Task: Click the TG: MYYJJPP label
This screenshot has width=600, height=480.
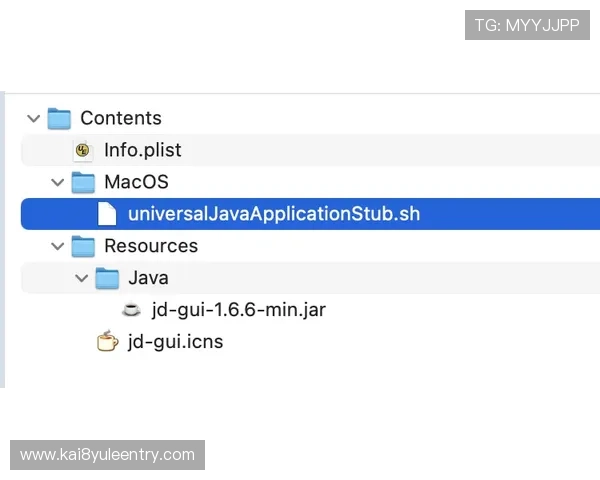Action: coord(527,25)
